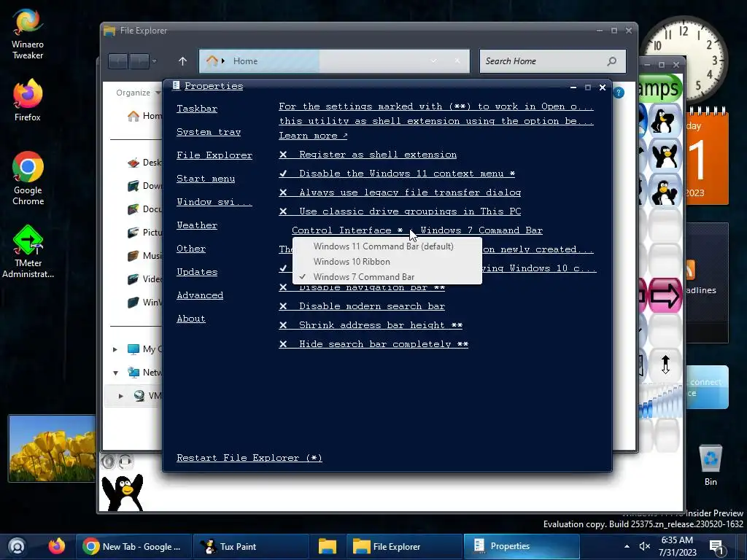Click the pink right-arrow stamp in Tux Paint
Image resolution: width=747 pixels, height=560 pixels.
point(665,295)
